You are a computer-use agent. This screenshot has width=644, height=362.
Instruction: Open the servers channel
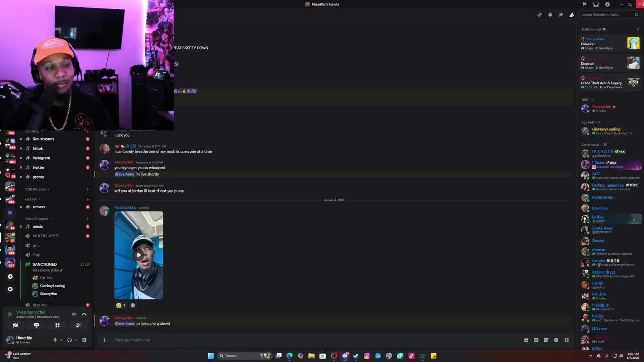click(x=56, y=207)
